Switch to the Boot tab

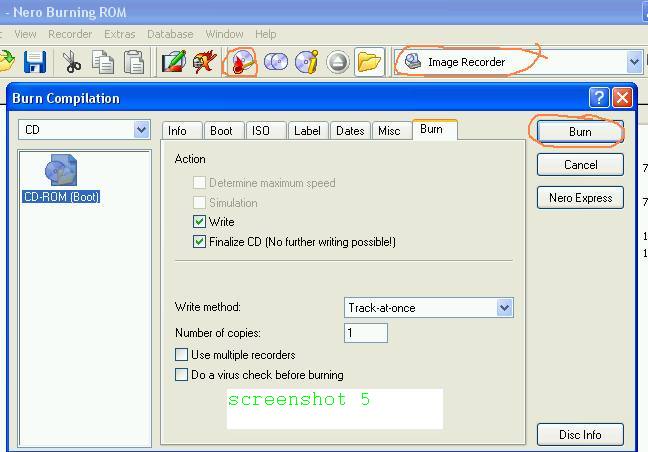tap(222, 131)
